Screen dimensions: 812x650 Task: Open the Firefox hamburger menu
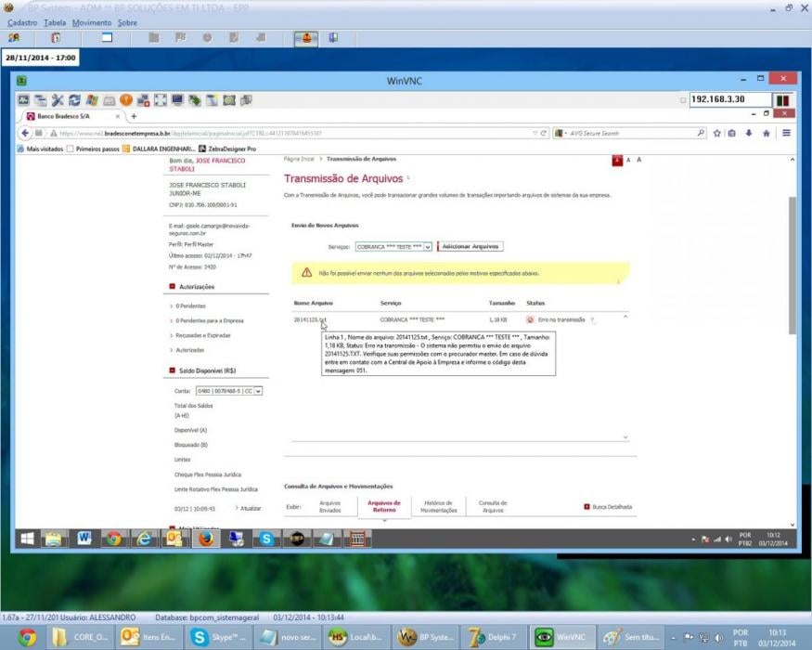coord(786,133)
